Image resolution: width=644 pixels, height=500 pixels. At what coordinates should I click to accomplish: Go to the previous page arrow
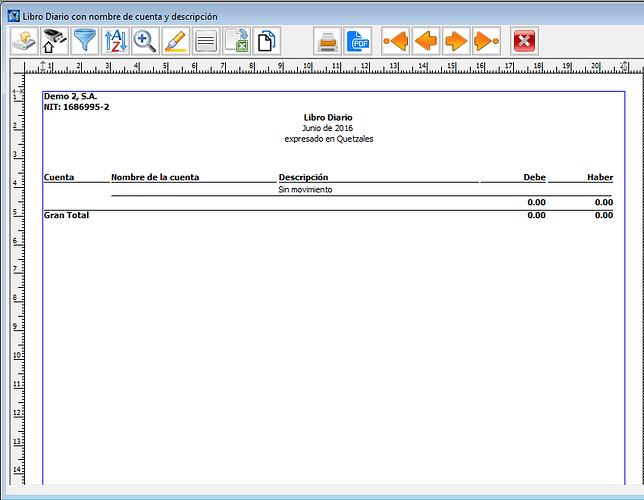[x=426, y=41]
